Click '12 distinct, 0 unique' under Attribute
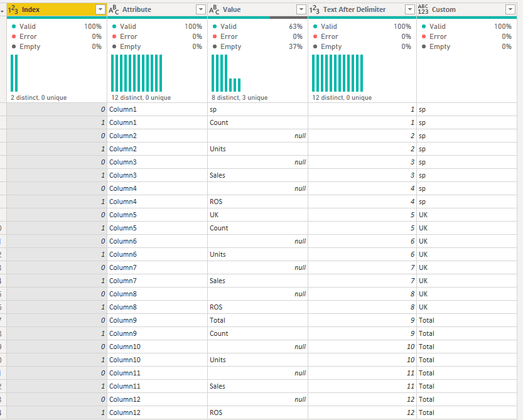This screenshot has width=523, height=420. point(141,98)
